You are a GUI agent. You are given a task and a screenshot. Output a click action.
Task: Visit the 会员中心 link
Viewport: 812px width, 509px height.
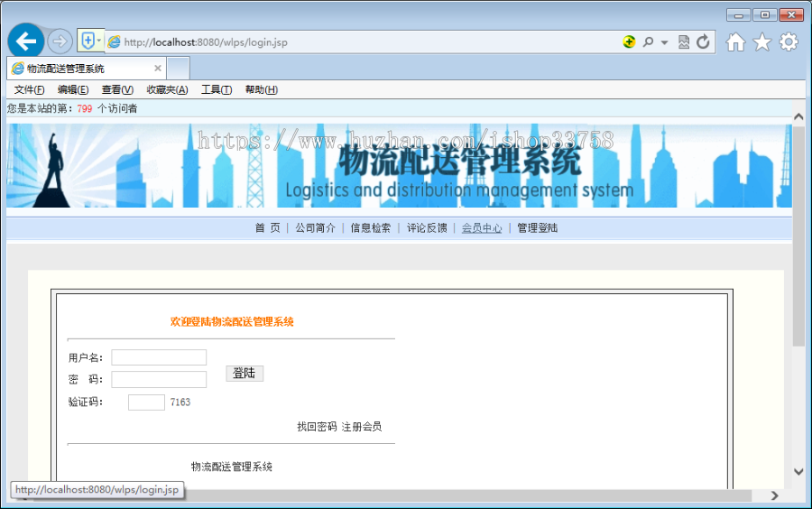[x=482, y=227]
